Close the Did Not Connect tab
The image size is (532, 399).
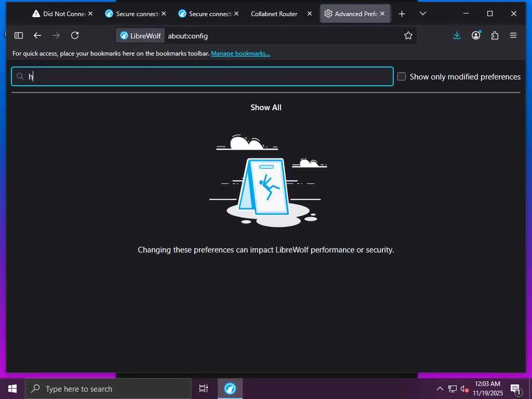90,14
